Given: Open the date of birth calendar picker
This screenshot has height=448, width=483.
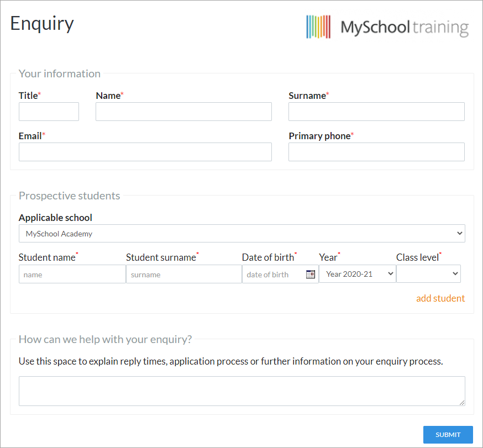Looking at the screenshot, I should click(310, 274).
